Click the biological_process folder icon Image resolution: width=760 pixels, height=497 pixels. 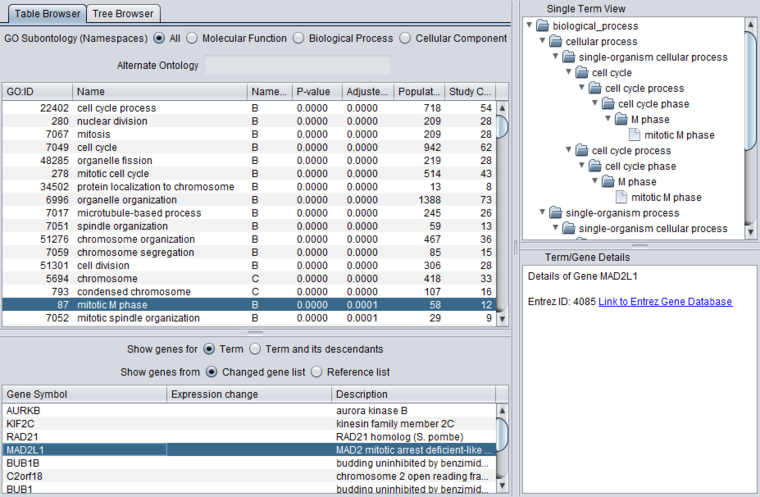point(543,25)
